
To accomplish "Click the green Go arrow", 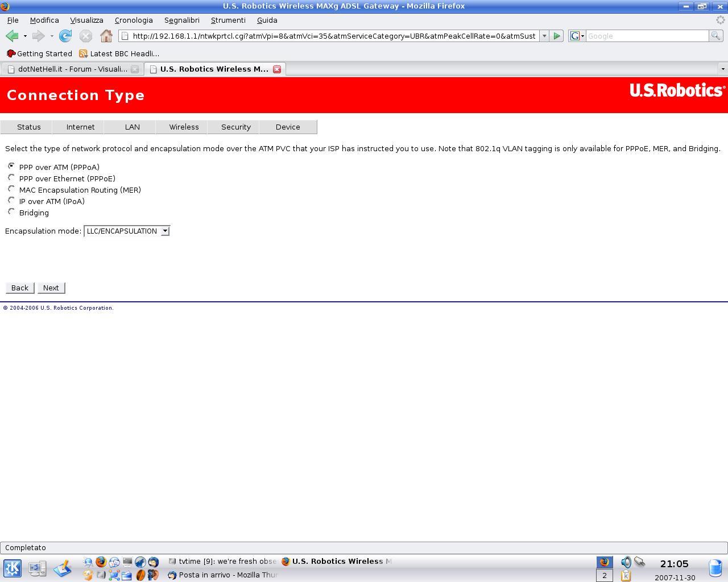I will 557,36.
